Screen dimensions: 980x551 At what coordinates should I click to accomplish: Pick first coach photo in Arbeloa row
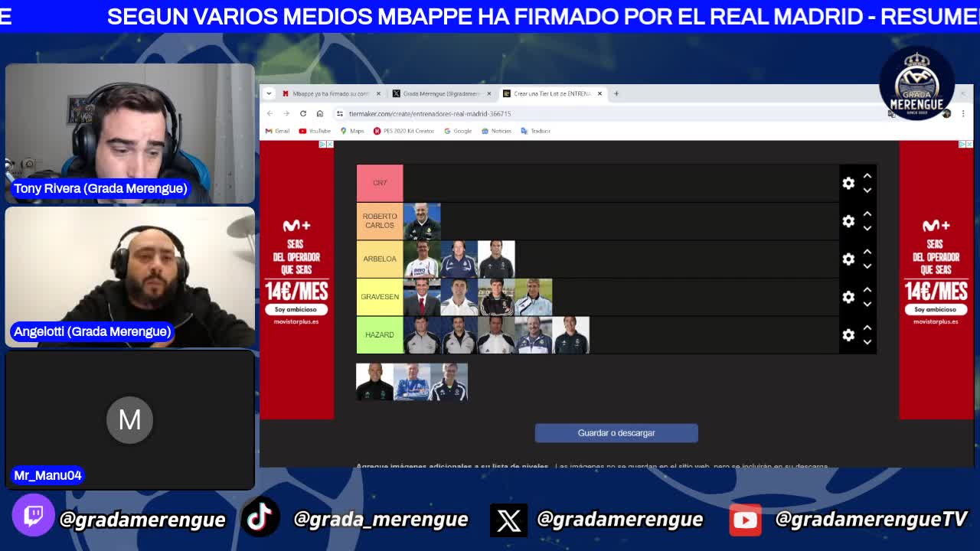pyautogui.click(x=422, y=259)
